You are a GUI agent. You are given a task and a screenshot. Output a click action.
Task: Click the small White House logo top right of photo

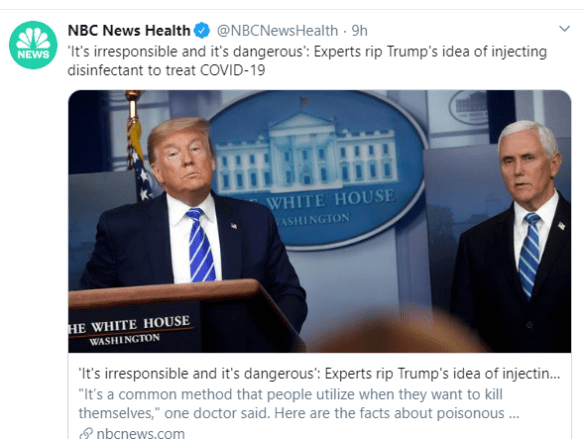[x=468, y=106]
